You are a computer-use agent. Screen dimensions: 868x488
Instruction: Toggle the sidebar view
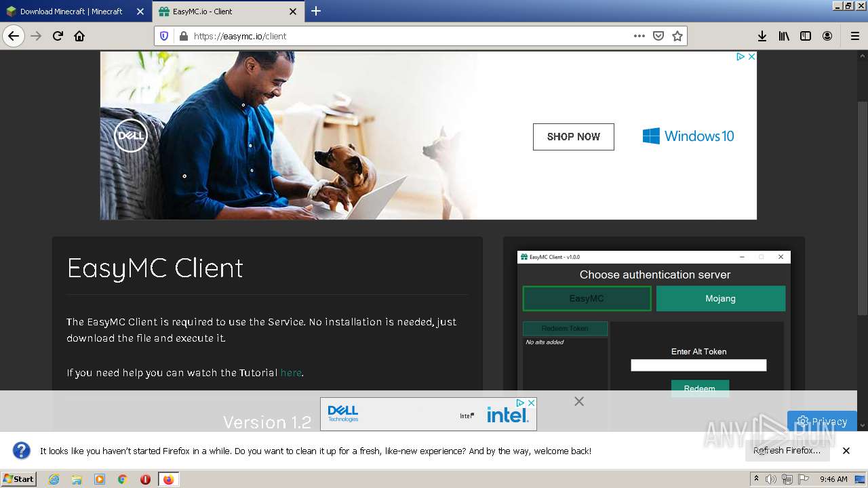pyautogui.click(x=806, y=36)
